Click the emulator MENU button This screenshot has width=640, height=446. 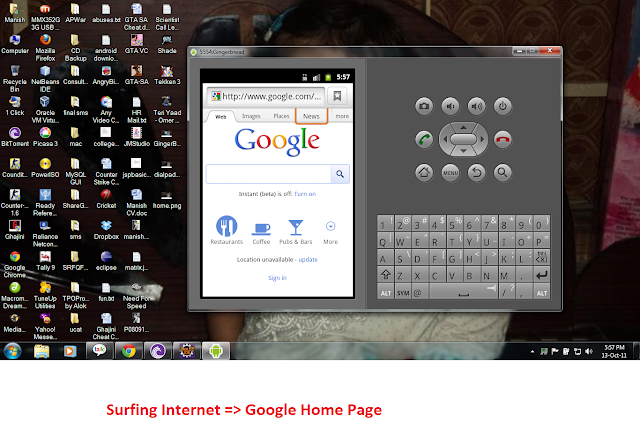tap(450, 173)
